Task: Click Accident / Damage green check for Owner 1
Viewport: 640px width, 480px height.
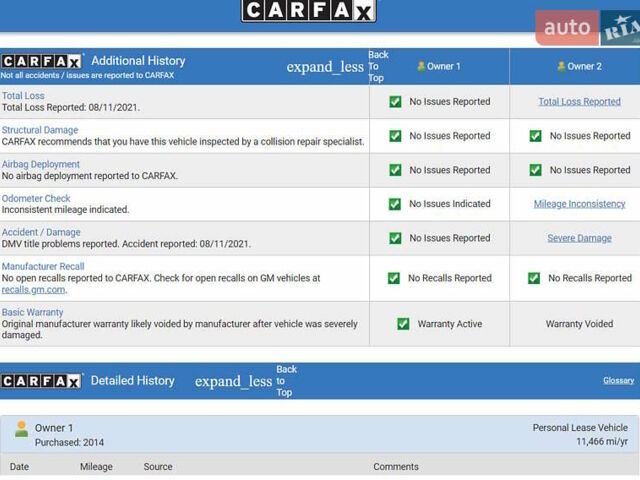Action: tap(395, 238)
